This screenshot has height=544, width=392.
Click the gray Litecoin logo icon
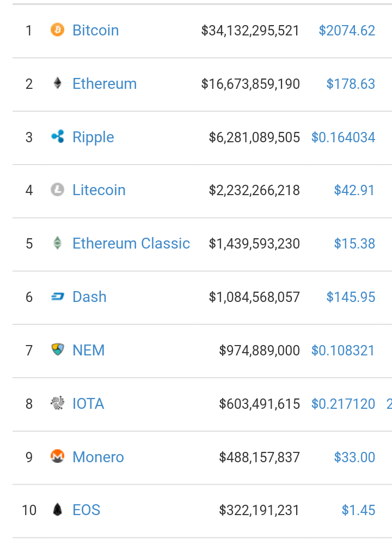point(58,190)
